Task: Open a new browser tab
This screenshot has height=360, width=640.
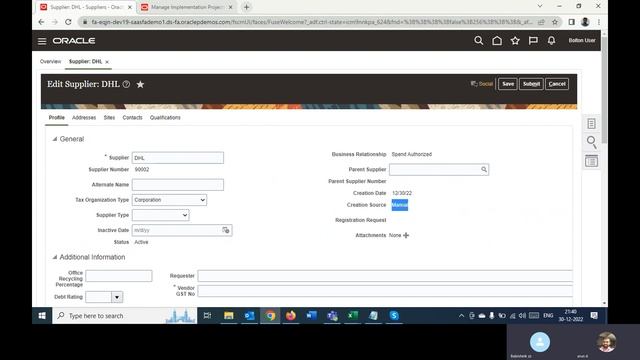Action: pos(247,7)
